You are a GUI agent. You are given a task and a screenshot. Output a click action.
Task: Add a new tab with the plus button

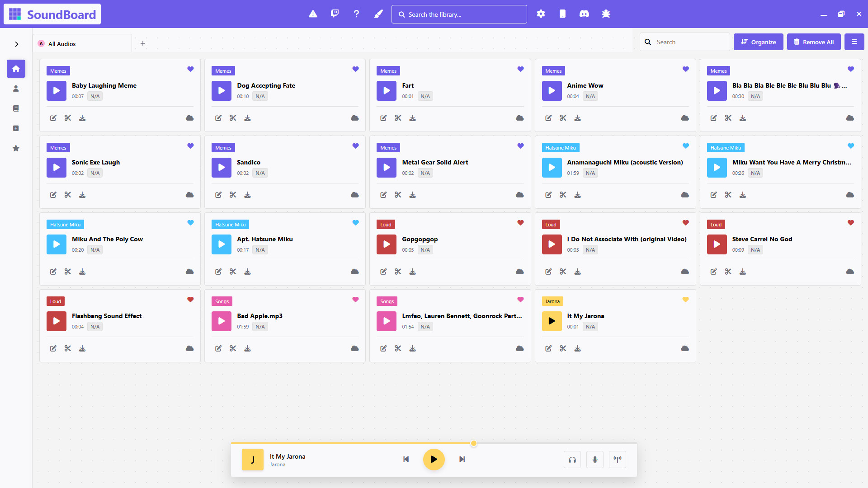pyautogui.click(x=143, y=43)
